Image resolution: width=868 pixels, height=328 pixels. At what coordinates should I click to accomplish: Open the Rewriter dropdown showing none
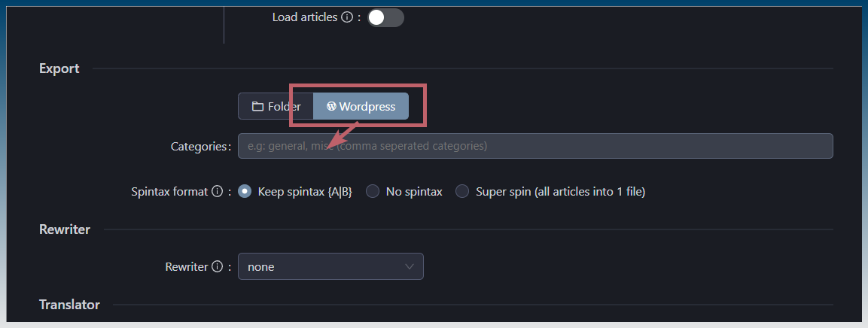click(330, 266)
